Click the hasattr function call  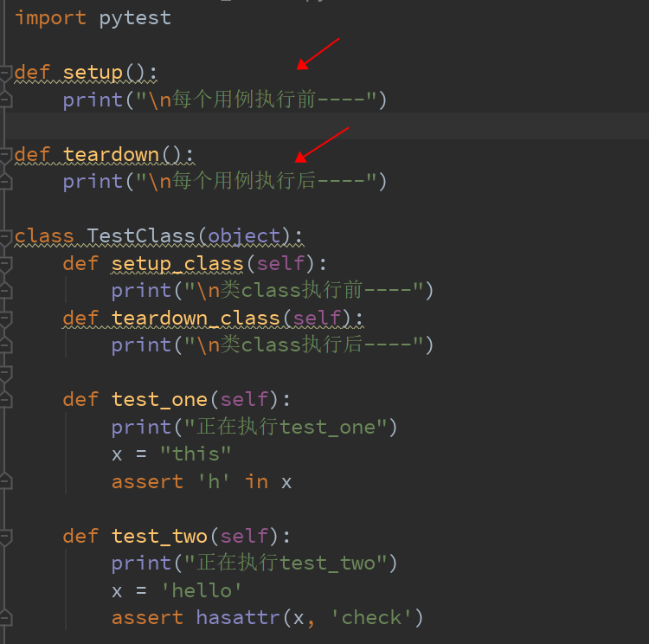[x=238, y=618]
